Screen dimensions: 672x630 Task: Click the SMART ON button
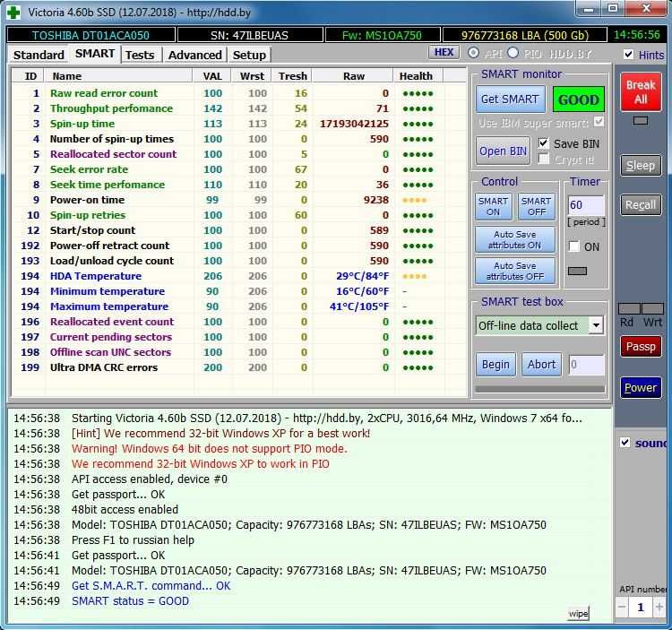493,206
